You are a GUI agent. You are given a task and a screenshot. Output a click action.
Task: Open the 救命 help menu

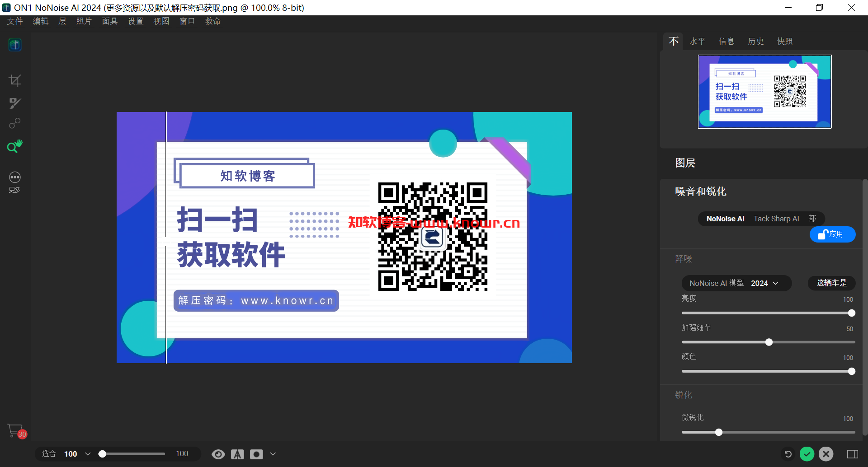[213, 21]
